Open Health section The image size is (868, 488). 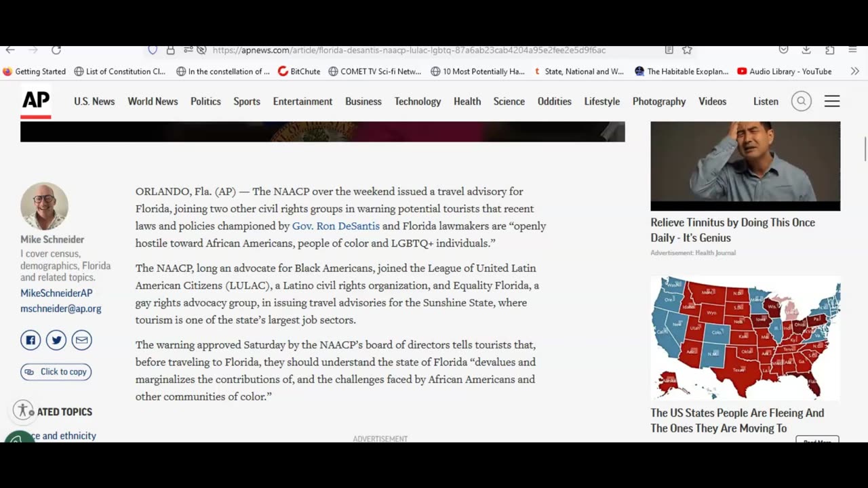[467, 102]
